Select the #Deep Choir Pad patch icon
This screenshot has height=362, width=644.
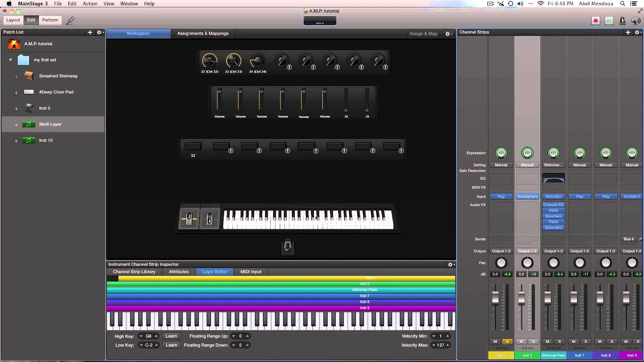pyautogui.click(x=29, y=92)
